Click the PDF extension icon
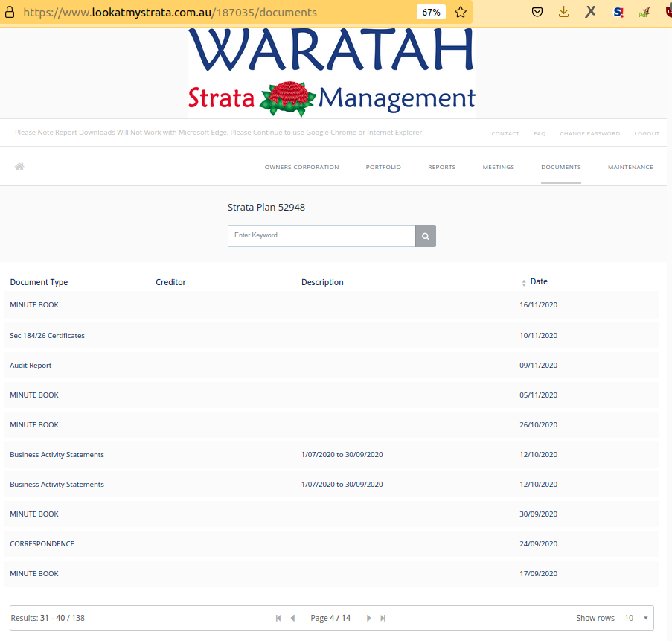The image size is (672, 641). click(644, 13)
